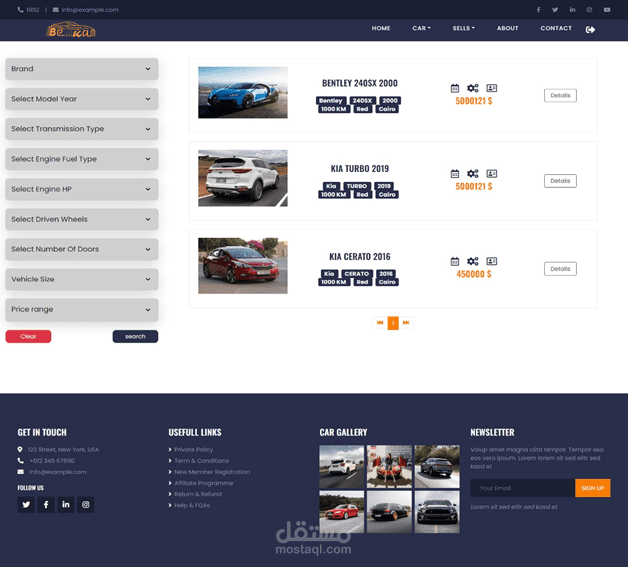
Task: Click calendar icon on Bentley 240SX listing
Action: pyautogui.click(x=455, y=88)
